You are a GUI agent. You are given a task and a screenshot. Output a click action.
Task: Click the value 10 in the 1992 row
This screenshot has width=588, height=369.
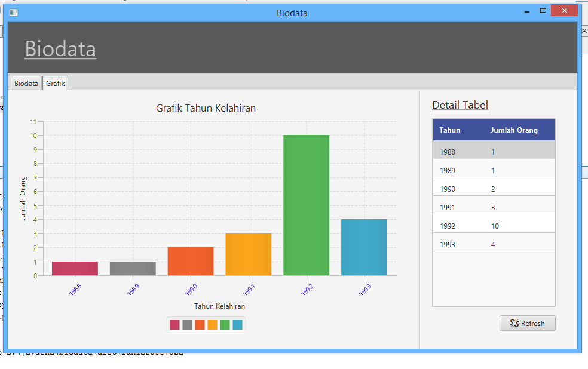(495, 226)
